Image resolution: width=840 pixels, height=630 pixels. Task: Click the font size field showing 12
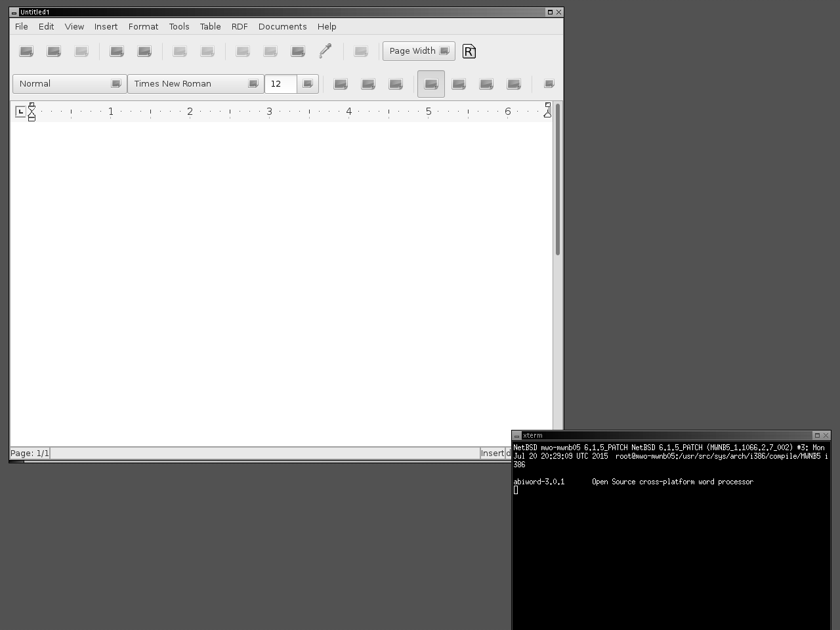281,84
